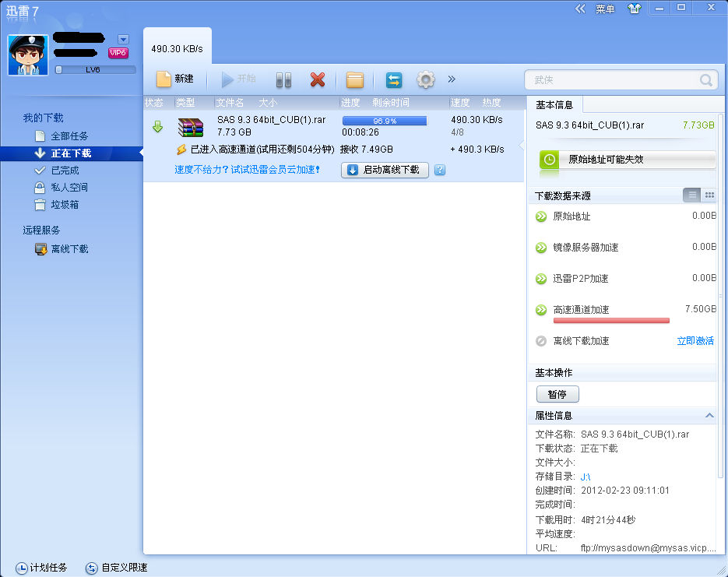Click the 高速通道加速 source icon
Viewport: 728px width, 577px height.
[541, 310]
